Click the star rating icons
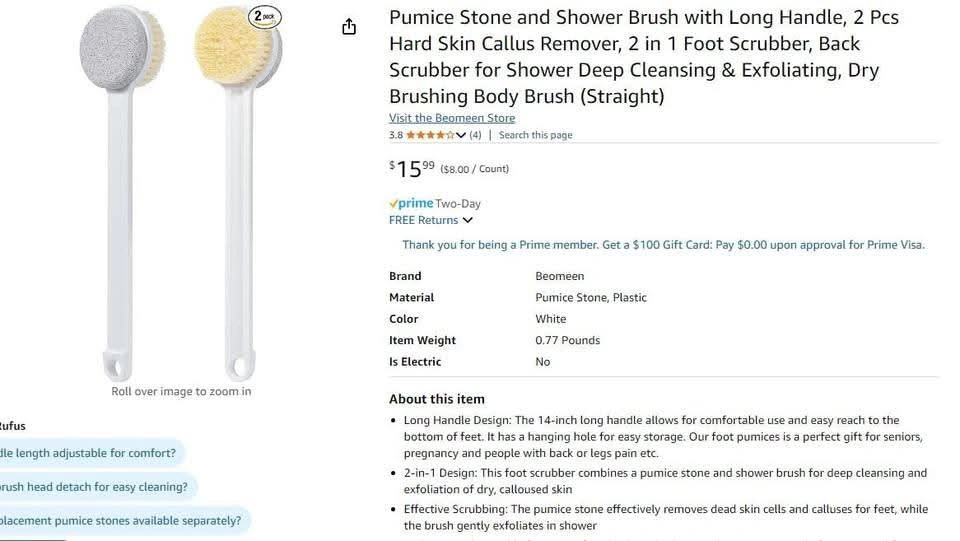The image size is (960, 541). (430, 135)
